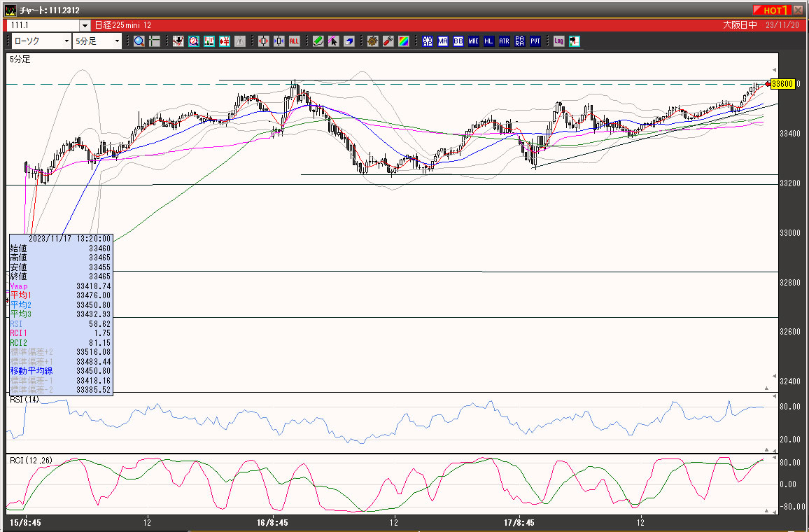Viewport: 809px width, 532px height.
Task: Click the red ALL display icon
Action: pyautogui.click(x=294, y=41)
